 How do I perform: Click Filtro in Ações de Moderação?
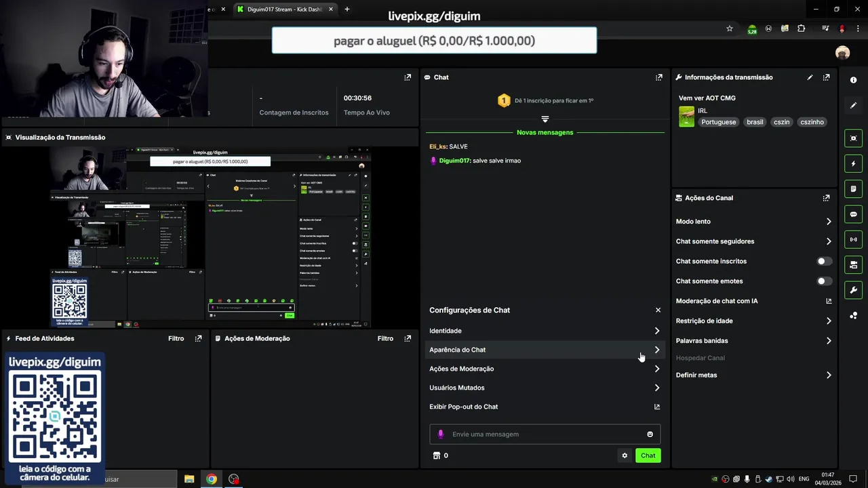[x=385, y=338]
